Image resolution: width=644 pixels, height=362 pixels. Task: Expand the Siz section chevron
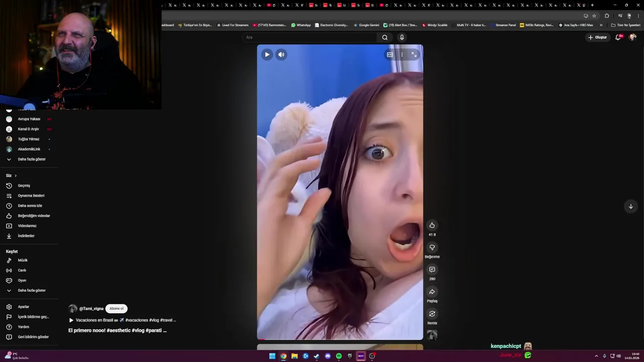click(x=16, y=175)
